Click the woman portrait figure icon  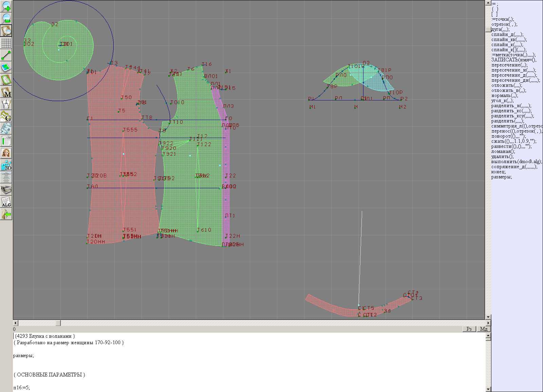click(x=6, y=153)
